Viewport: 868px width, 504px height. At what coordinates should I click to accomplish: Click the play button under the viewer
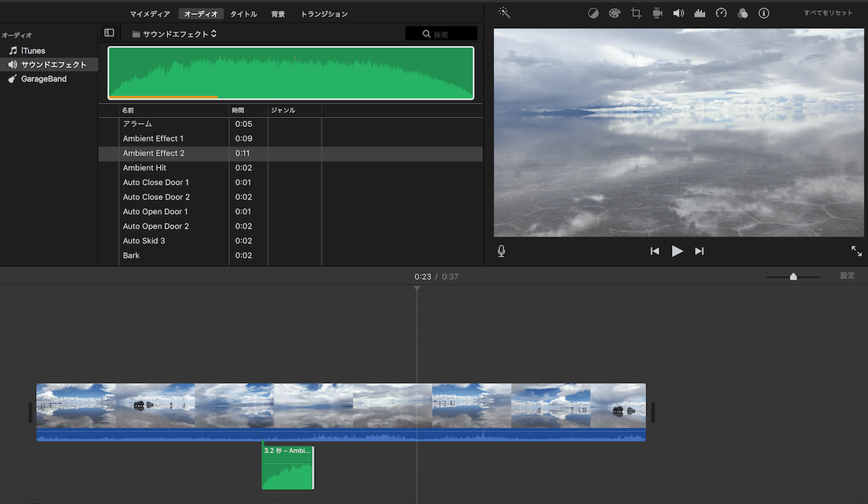677,251
